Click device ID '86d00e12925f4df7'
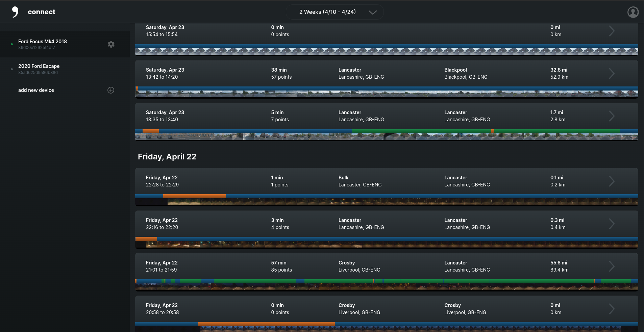 coord(36,48)
